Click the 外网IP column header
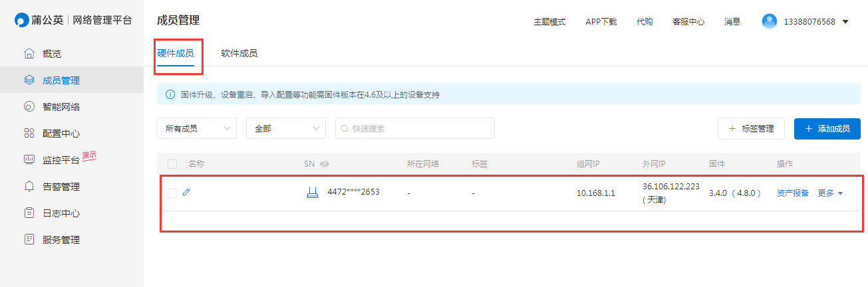Screen dimensions: 868x287 click(654, 164)
